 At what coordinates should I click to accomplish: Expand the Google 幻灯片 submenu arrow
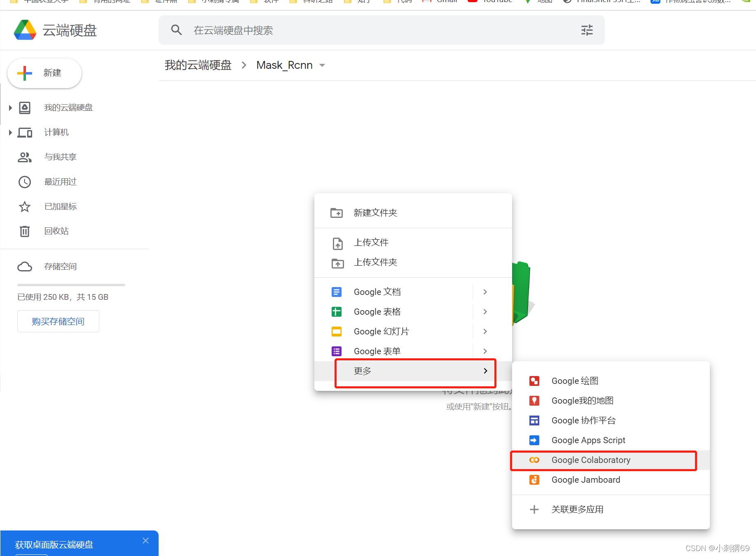click(x=485, y=332)
